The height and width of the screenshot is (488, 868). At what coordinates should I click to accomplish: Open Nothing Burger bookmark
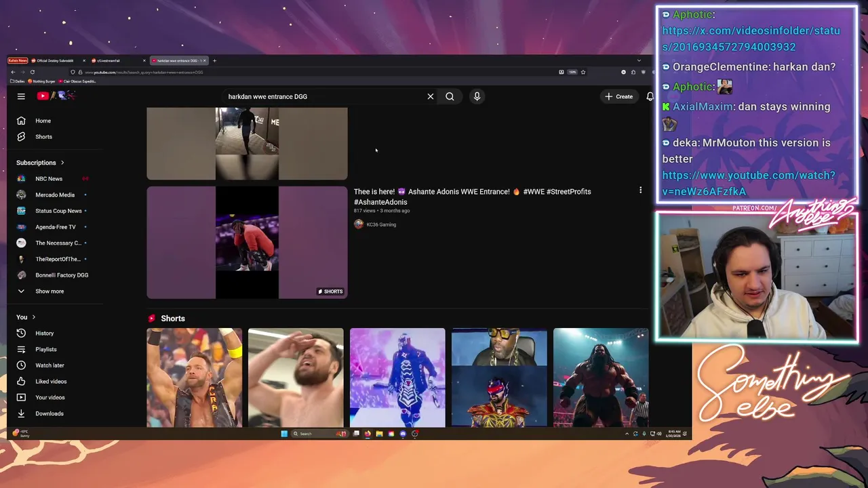click(41, 81)
